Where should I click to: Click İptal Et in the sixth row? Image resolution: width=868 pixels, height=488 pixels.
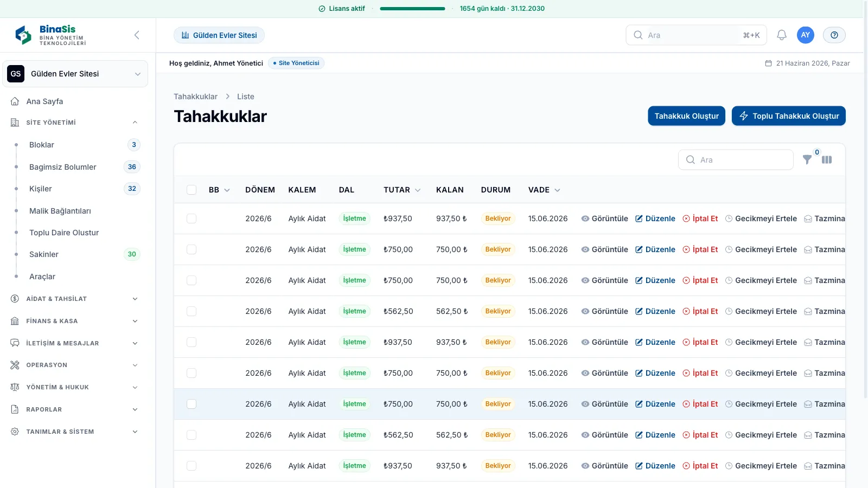tap(700, 373)
